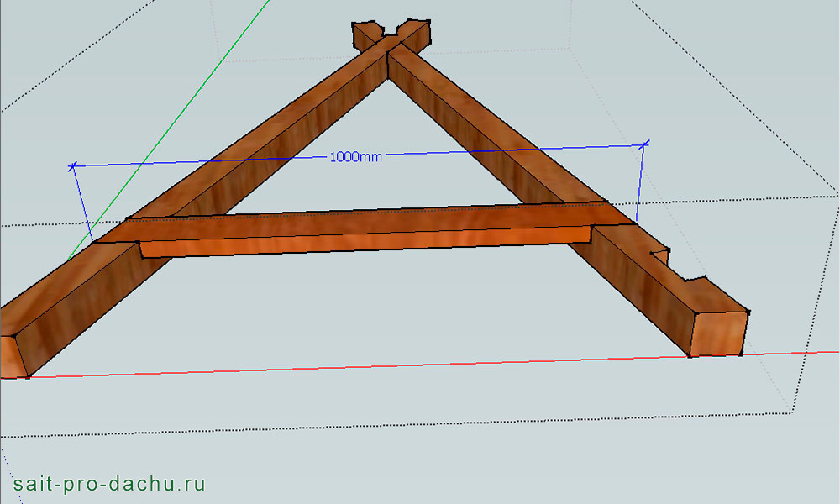Click the joint of crossbeam and right rafter
The image size is (840, 504).
[609, 214]
